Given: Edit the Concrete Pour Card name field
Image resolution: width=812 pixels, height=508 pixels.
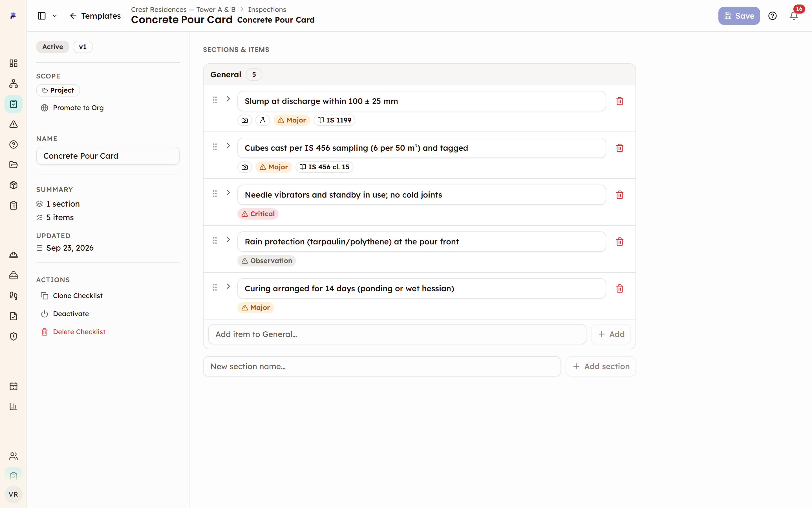Looking at the screenshot, I should [x=108, y=156].
